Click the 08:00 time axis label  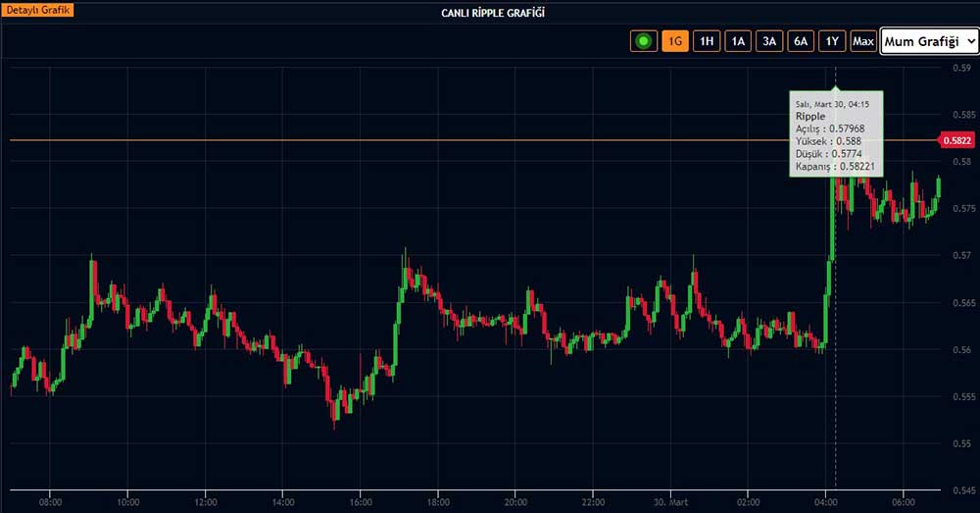[x=51, y=502]
